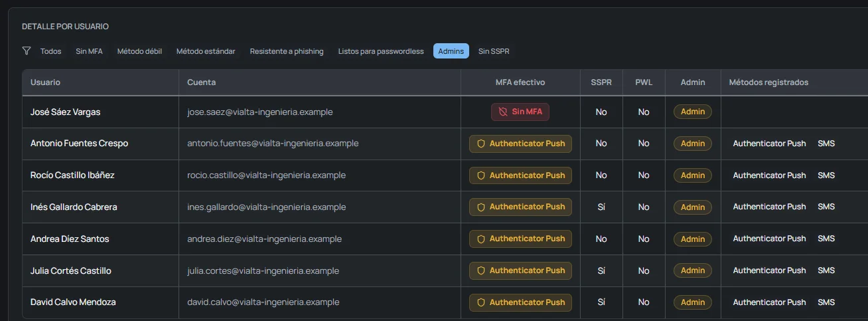Image resolution: width=868 pixels, height=321 pixels.
Task: Click SMS method tag for Rocío Castillo
Action: pos(826,175)
